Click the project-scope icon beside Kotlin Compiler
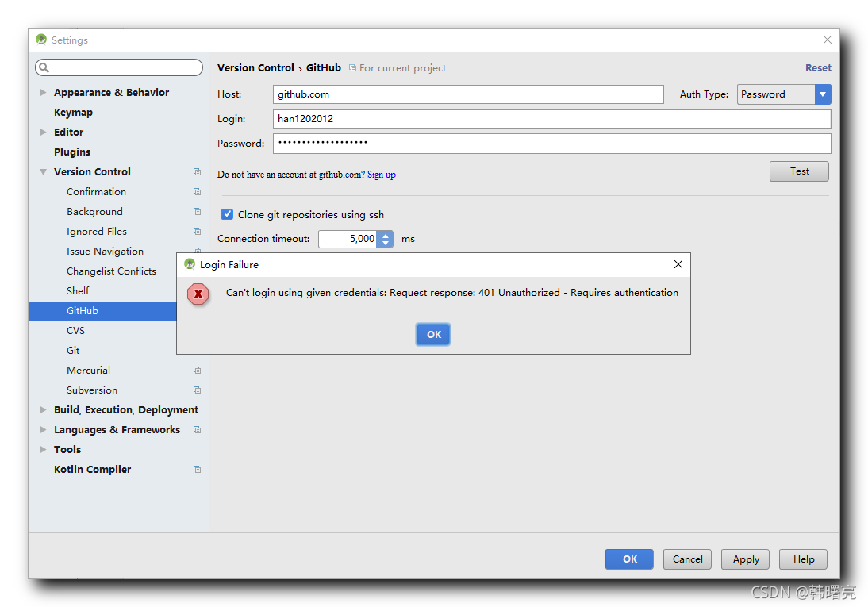868x607 pixels. [x=197, y=469]
